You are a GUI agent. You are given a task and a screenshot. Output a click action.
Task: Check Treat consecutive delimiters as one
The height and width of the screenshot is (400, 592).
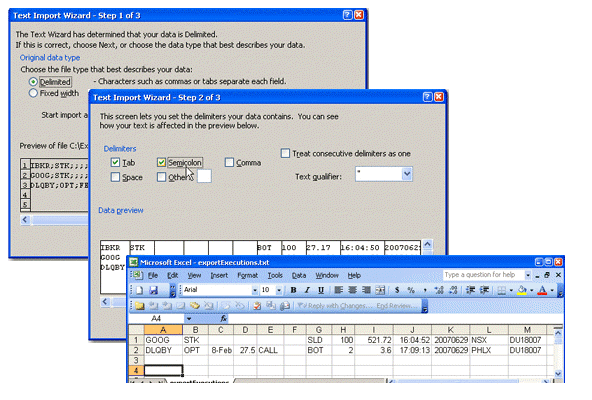pyautogui.click(x=285, y=153)
